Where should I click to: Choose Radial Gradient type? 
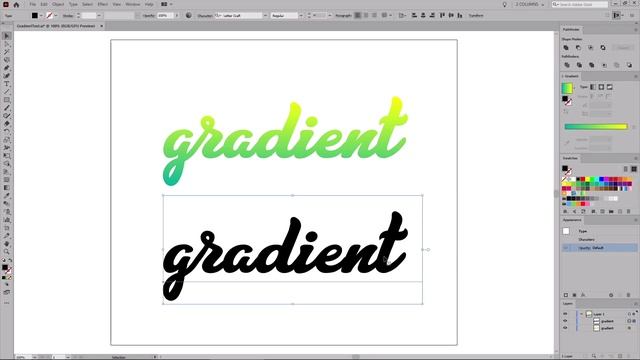click(601, 87)
